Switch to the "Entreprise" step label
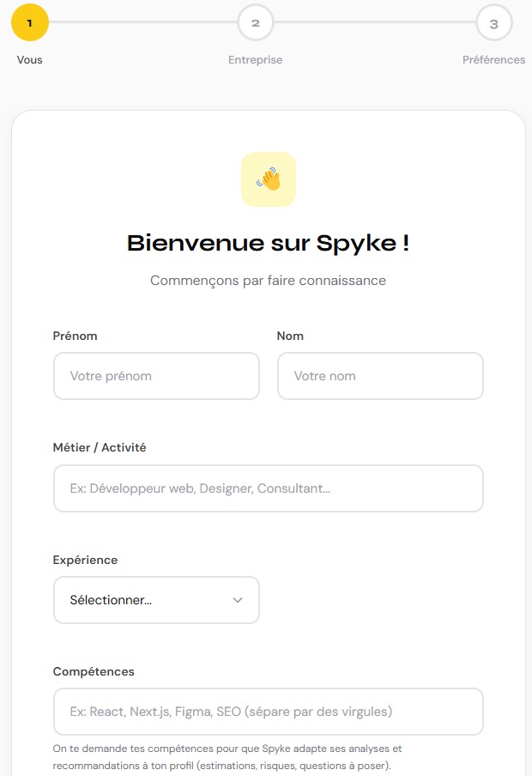The height and width of the screenshot is (776, 532). point(256,60)
